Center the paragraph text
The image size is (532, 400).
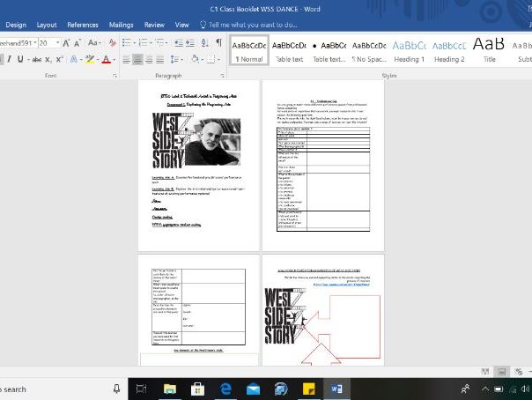[x=137, y=60]
